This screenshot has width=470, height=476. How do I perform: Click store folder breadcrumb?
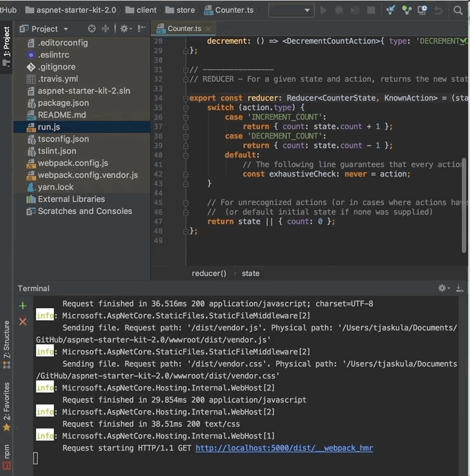point(180,10)
